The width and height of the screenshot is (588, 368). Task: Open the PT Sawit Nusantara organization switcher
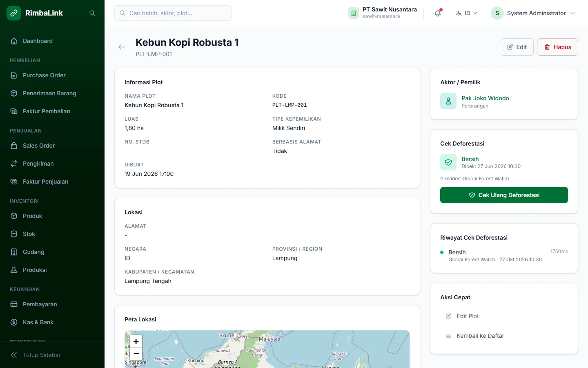(383, 13)
